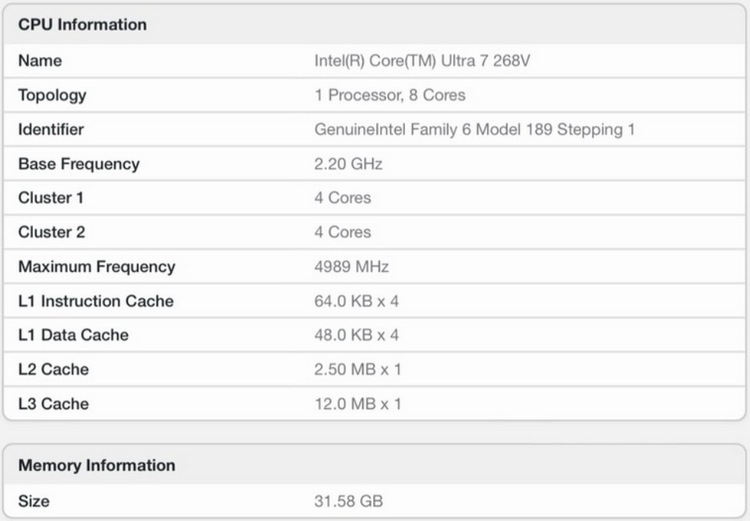
Task: Click the Memory Information section header
Action: tap(96, 466)
